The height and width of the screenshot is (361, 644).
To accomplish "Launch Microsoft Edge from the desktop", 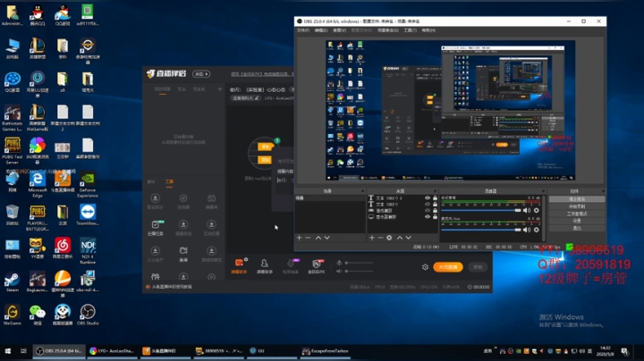I will coord(38,185).
